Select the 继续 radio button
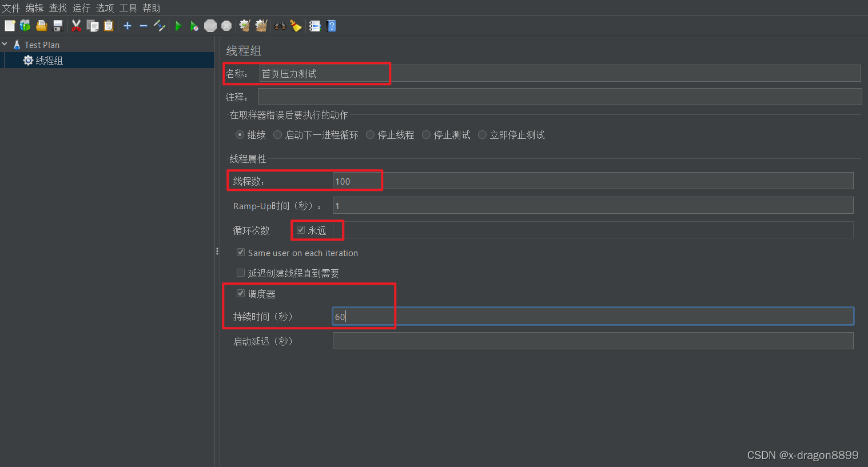The width and height of the screenshot is (868, 467). pos(240,135)
